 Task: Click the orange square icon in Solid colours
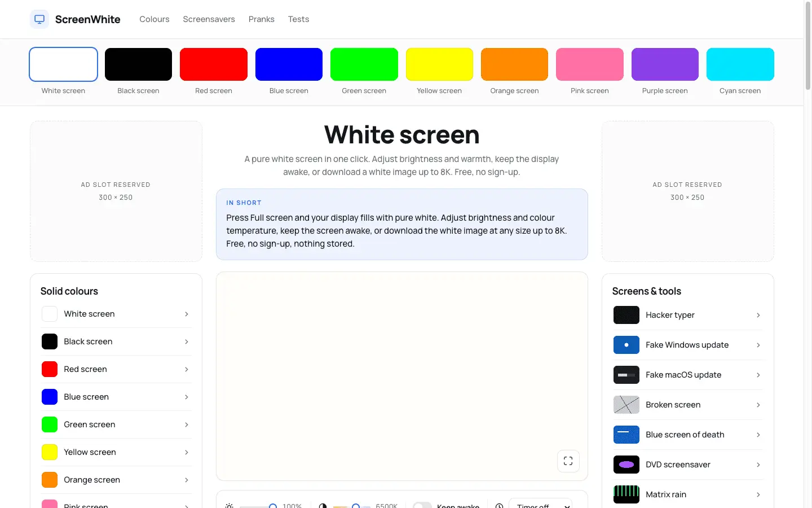pyautogui.click(x=50, y=480)
